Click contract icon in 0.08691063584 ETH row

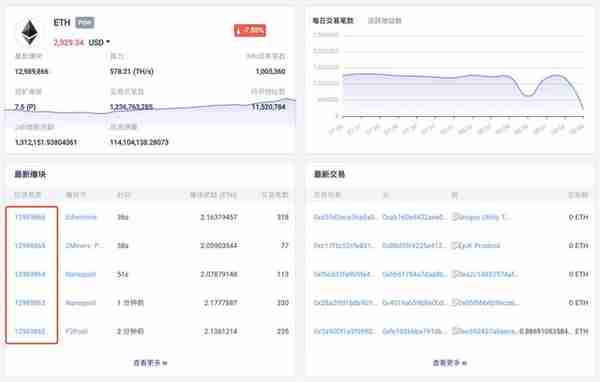(x=455, y=331)
